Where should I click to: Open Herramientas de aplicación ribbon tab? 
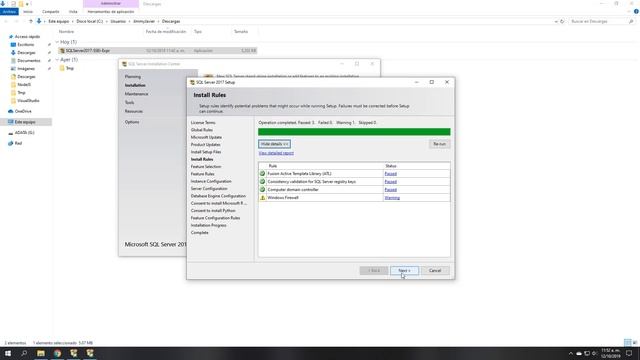click(111, 11)
